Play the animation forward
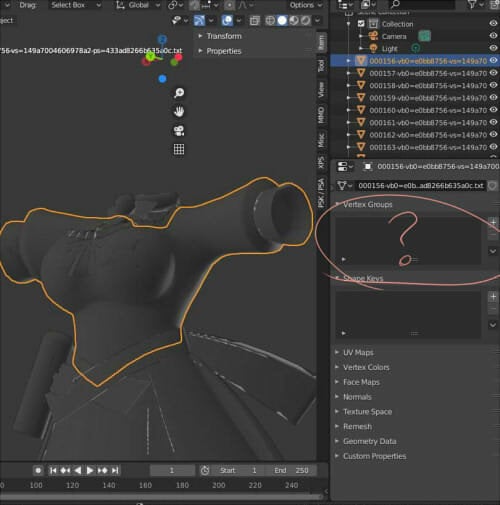 tap(90, 470)
